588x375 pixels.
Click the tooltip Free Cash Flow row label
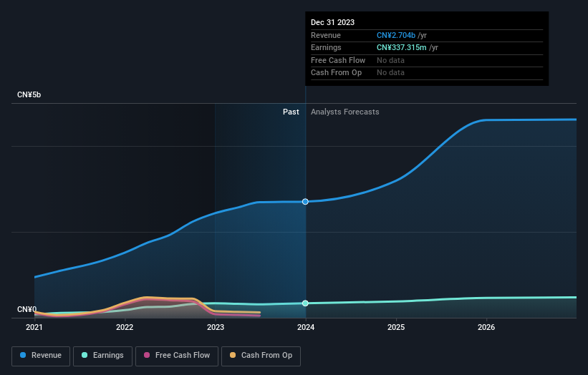338,60
